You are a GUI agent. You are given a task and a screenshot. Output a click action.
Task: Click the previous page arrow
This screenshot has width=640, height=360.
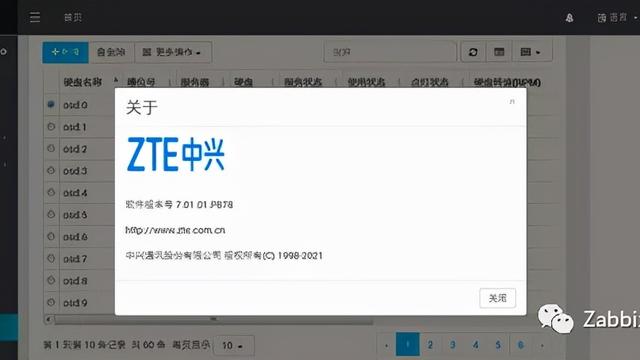386,345
